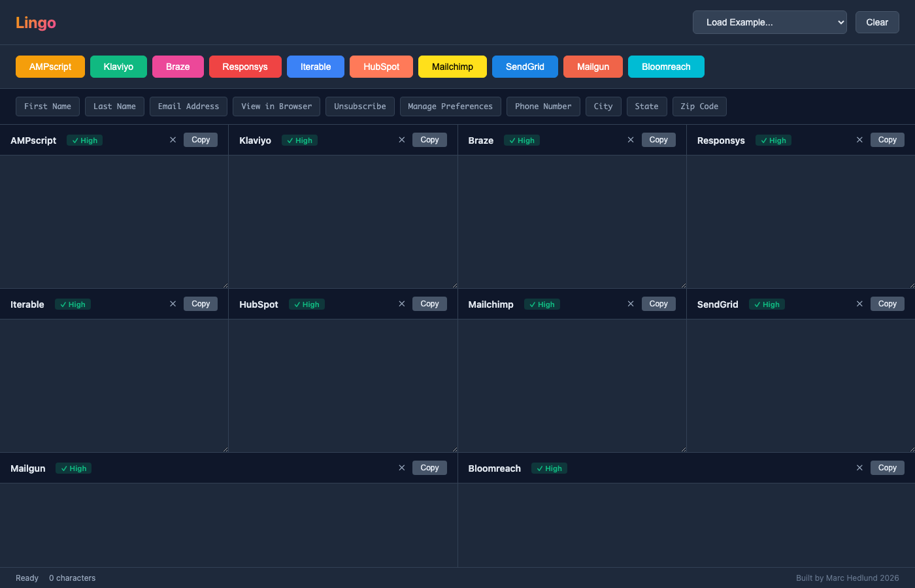Close the Mailchimp panel with its X
The height and width of the screenshot is (588, 915).
631,304
